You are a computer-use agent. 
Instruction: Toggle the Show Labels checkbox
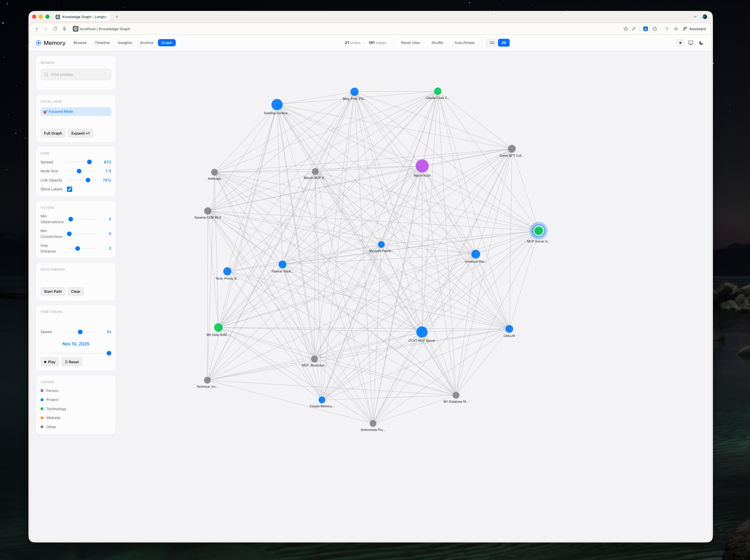pos(70,189)
